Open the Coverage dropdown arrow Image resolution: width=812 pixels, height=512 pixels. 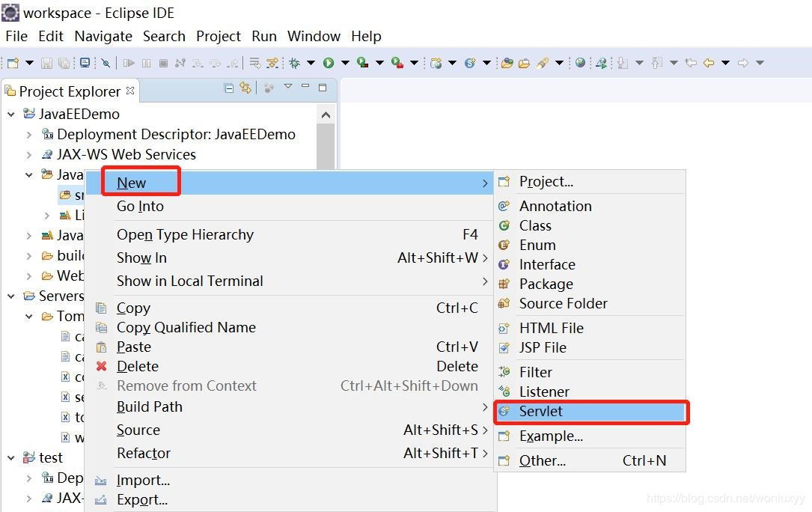tap(379, 63)
